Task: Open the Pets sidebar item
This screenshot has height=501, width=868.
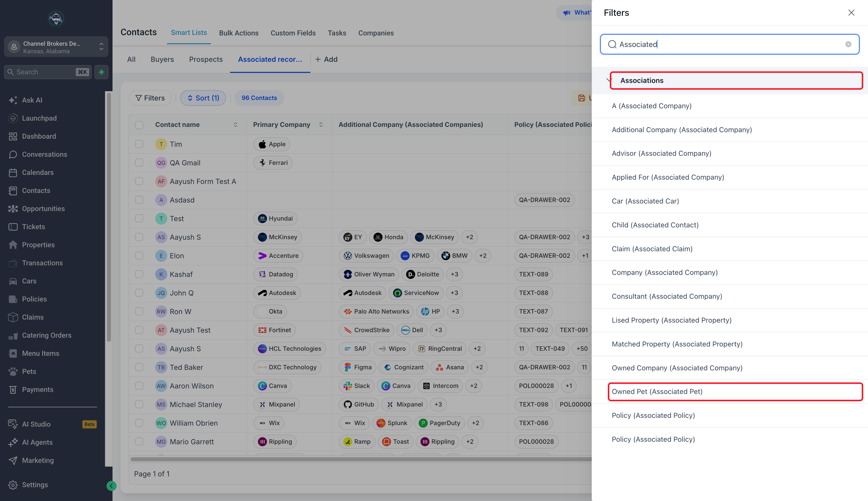Action: click(x=29, y=371)
